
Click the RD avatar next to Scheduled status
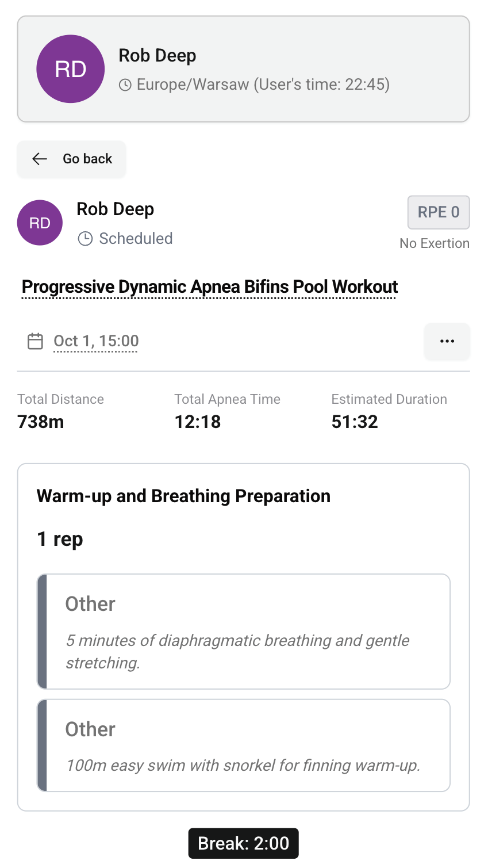pos(40,223)
